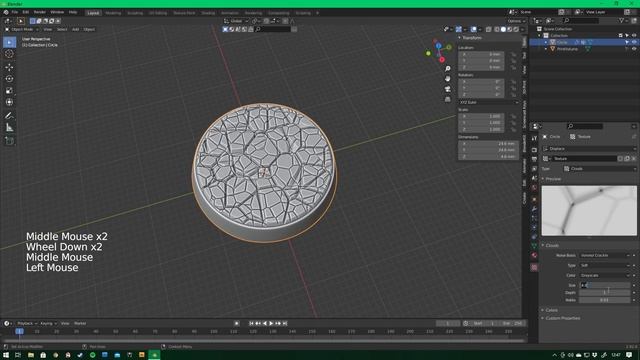Click the pan view hand icon
Viewport: 640px width, 360px height.
click(x=448, y=78)
